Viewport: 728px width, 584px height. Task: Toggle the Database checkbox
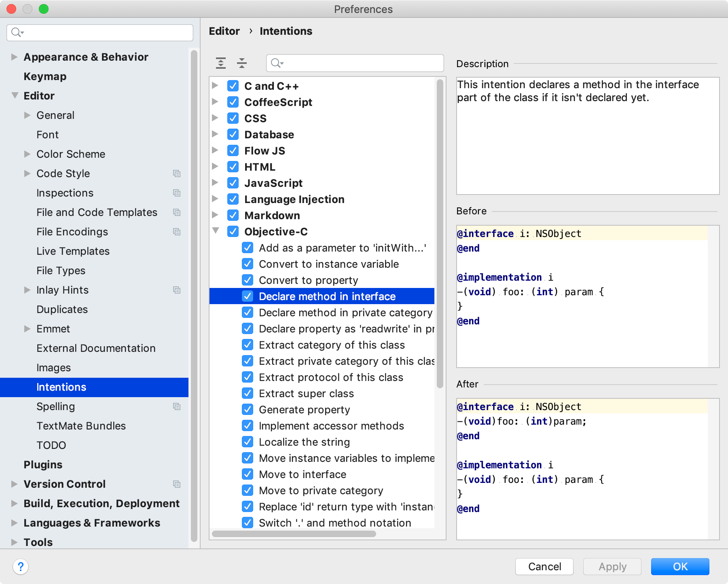(x=233, y=134)
